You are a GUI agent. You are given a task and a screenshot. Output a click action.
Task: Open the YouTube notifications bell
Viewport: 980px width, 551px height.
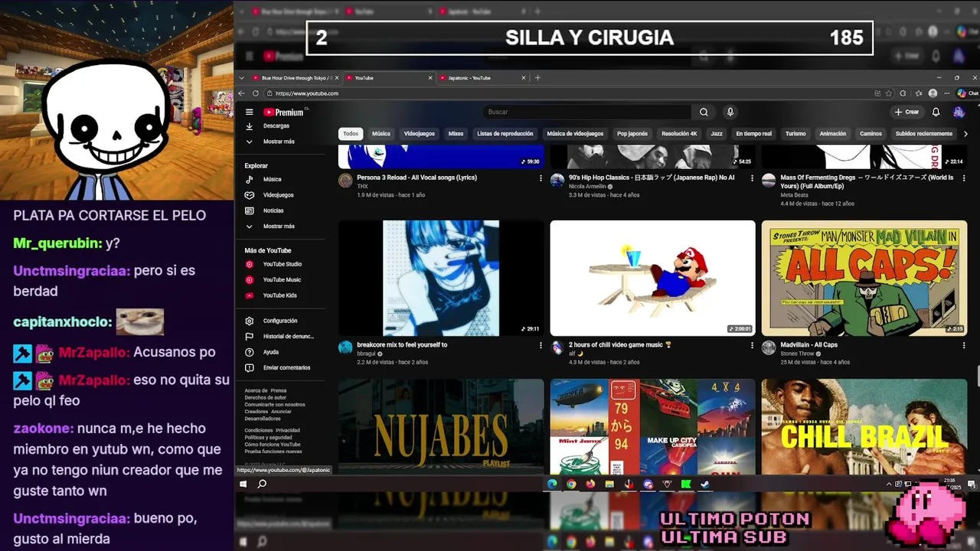[x=936, y=112]
